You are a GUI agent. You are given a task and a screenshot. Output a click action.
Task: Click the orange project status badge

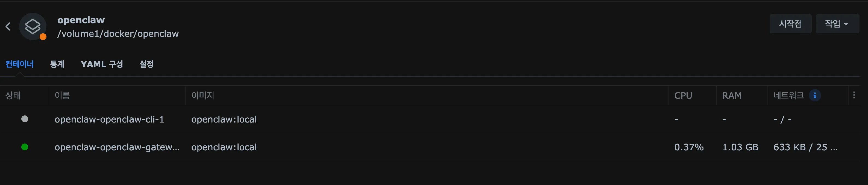tap(43, 37)
